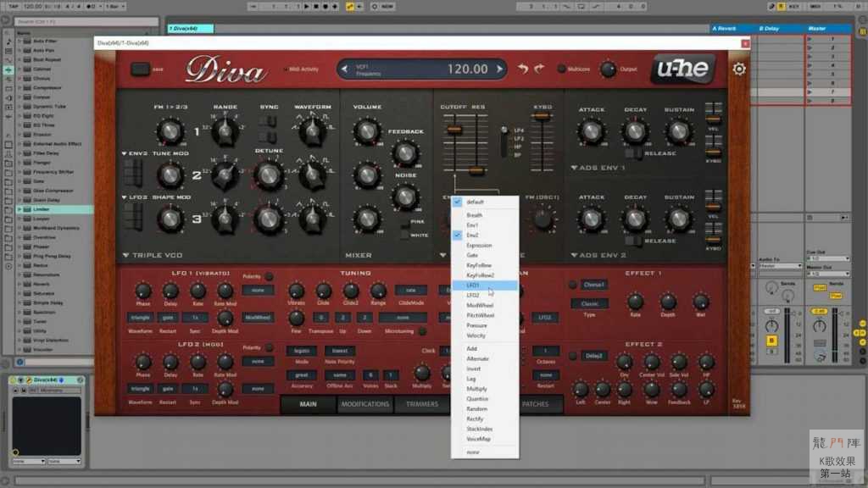Toggle the White noise switch
This screenshot has width=868, height=488.
click(x=404, y=236)
